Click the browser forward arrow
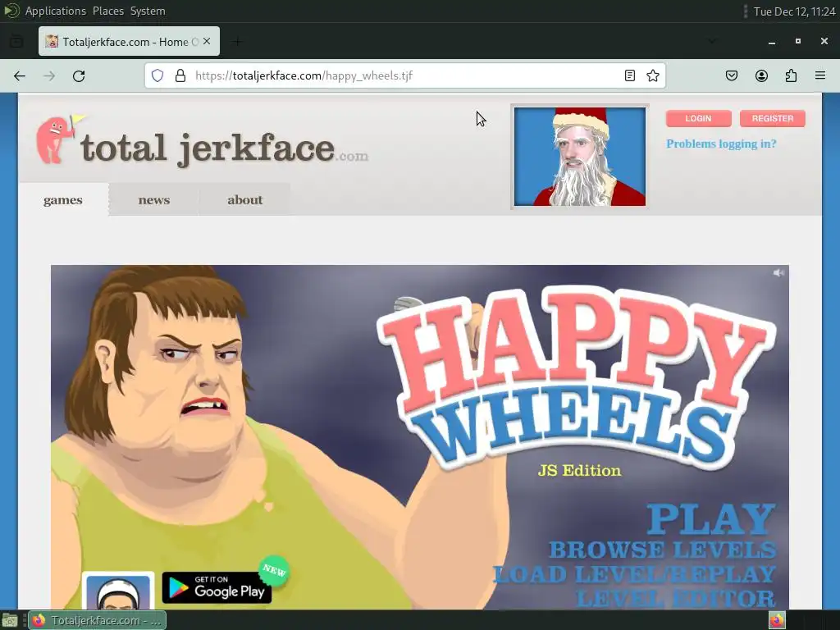840x630 pixels. coord(49,76)
